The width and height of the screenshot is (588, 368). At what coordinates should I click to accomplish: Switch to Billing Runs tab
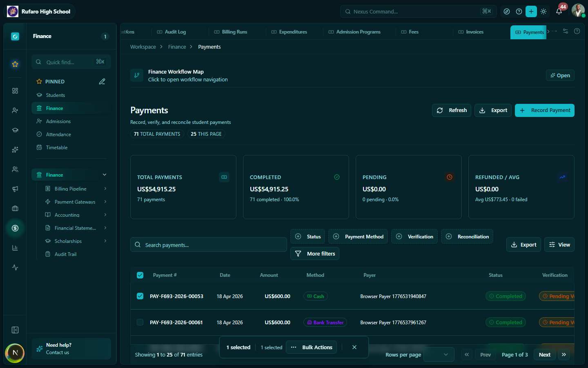231,32
